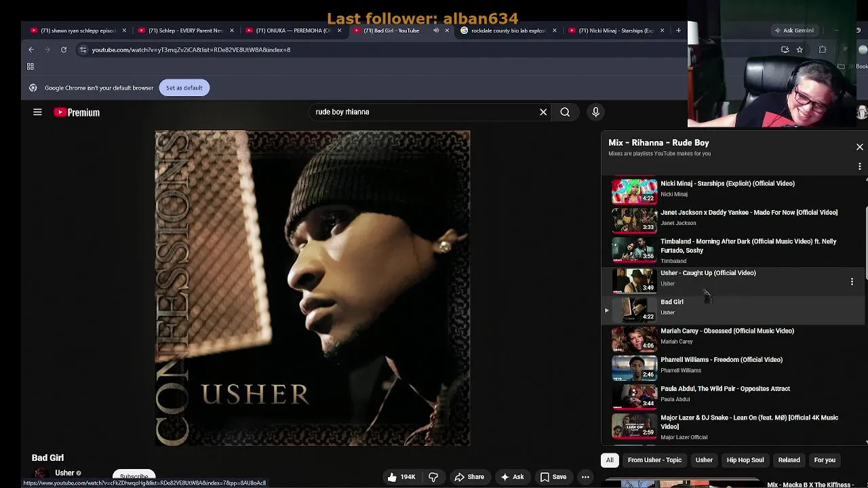Open more actions ellipsis under the video
The width and height of the screenshot is (868, 488).
coord(585,477)
